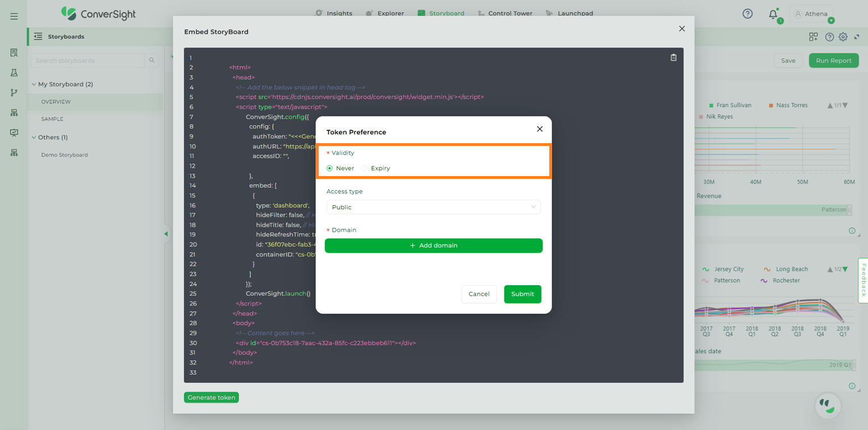Open the Athena user account dropdown
868x430 pixels.
[813, 14]
